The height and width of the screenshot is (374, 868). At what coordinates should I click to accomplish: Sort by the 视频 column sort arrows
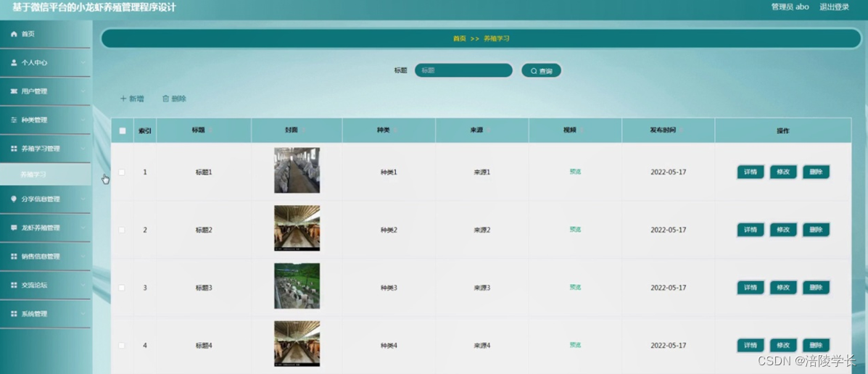(582, 130)
